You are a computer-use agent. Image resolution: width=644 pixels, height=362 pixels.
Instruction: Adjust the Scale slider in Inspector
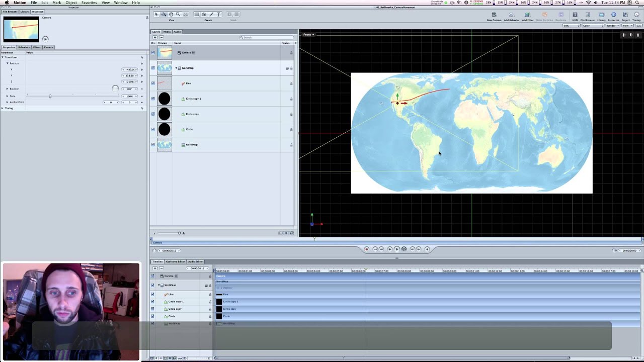(50, 96)
